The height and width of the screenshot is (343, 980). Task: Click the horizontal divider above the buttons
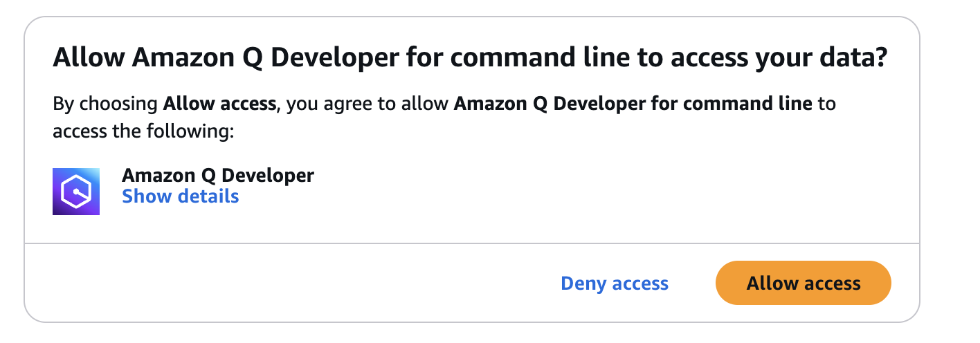pos(472,243)
